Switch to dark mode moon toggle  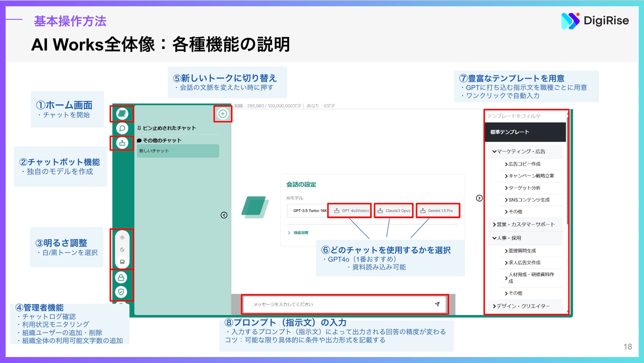point(122,250)
